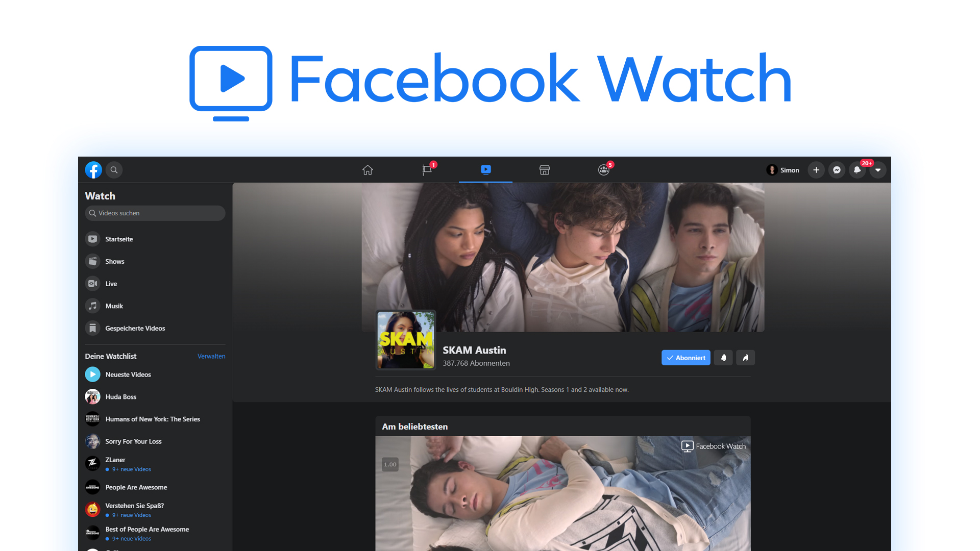Screen dimensions: 980x551
Task: Expand the Deine Watchlist Verwalten option
Action: coord(211,356)
